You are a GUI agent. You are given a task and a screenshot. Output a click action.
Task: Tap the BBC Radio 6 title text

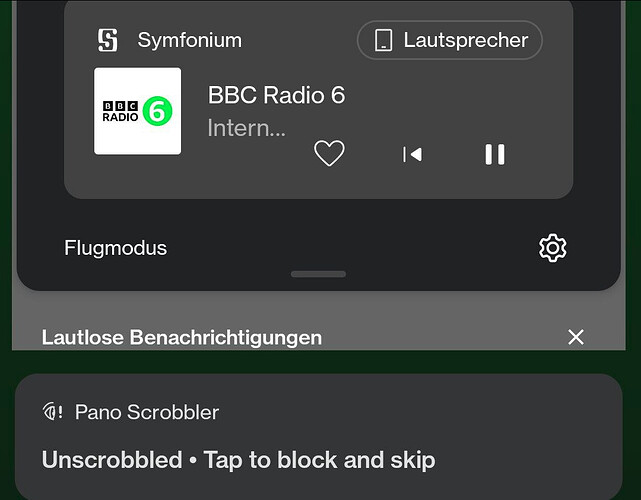pos(276,95)
